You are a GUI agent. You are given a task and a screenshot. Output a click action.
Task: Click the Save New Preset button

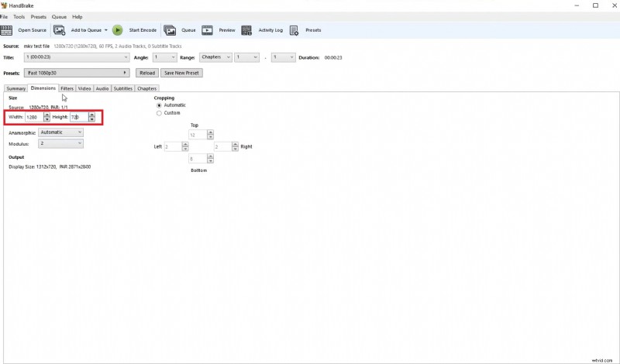[x=181, y=73]
